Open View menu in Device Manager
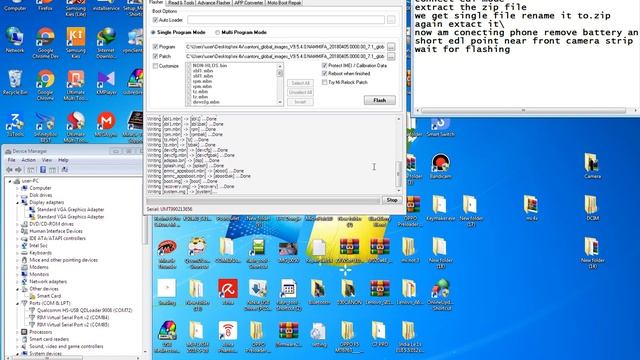The height and width of the screenshot is (360, 640). point(47,160)
